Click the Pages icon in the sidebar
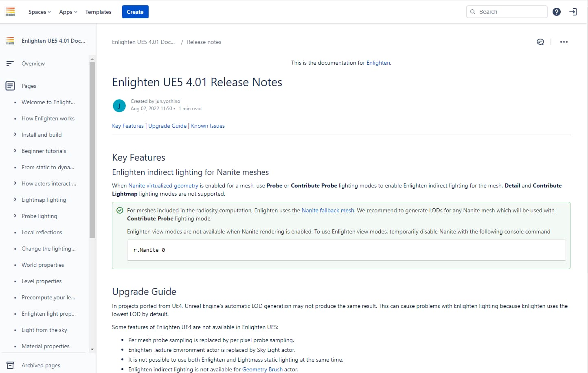 coord(10,86)
